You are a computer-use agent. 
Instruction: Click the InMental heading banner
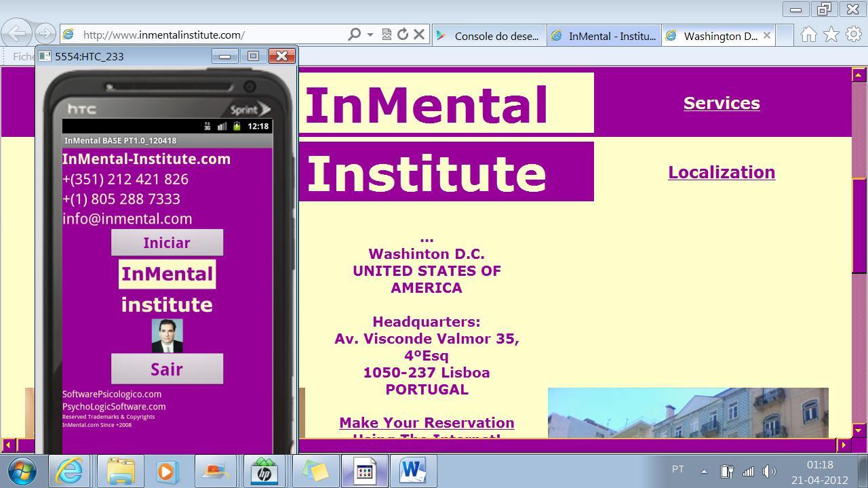click(446, 103)
